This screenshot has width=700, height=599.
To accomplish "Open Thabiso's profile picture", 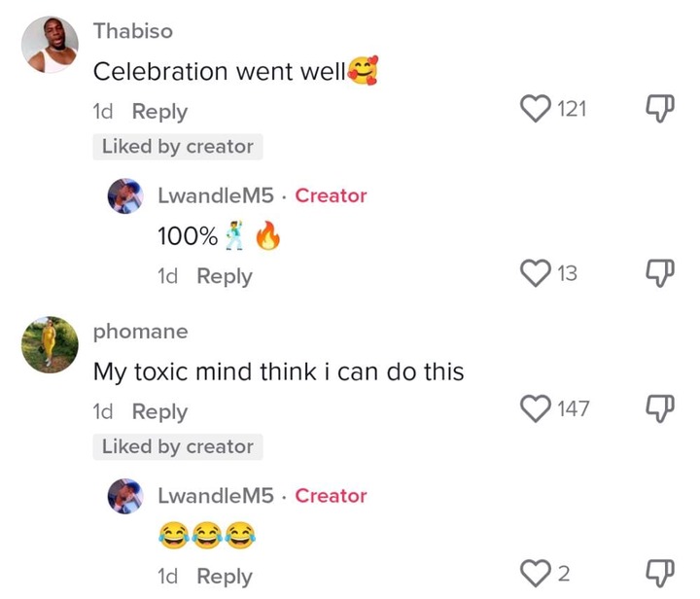I will point(49,46).
